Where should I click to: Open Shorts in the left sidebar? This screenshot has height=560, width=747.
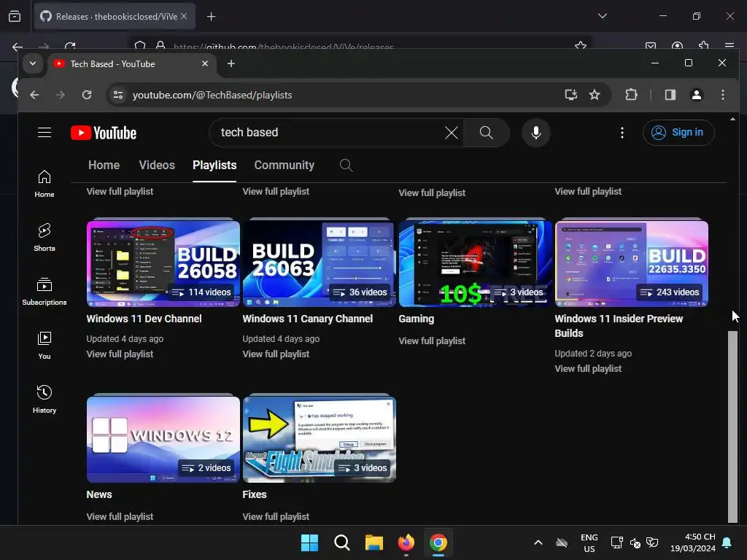click(44, 238)
